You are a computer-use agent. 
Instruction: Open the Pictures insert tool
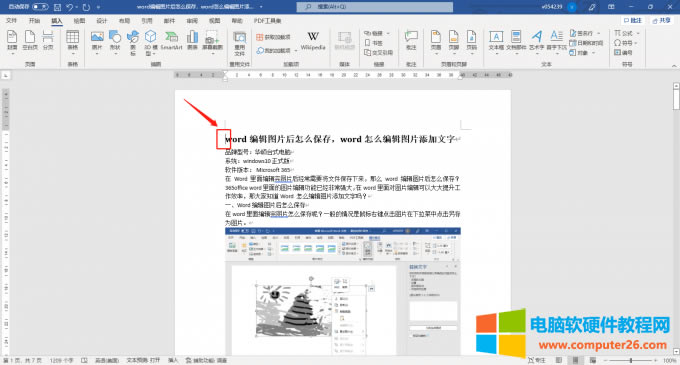(97, 42)
